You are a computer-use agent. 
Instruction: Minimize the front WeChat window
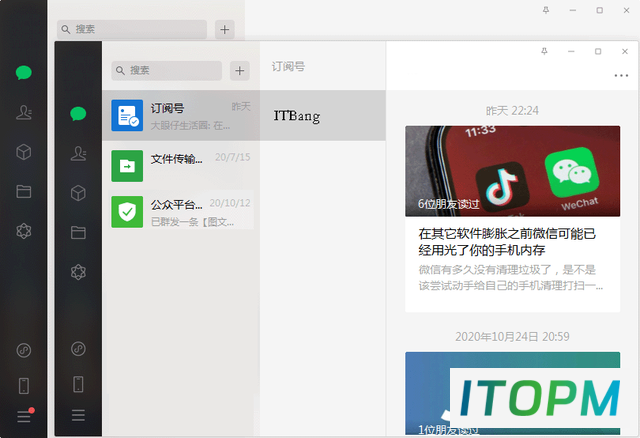[571, 51]
